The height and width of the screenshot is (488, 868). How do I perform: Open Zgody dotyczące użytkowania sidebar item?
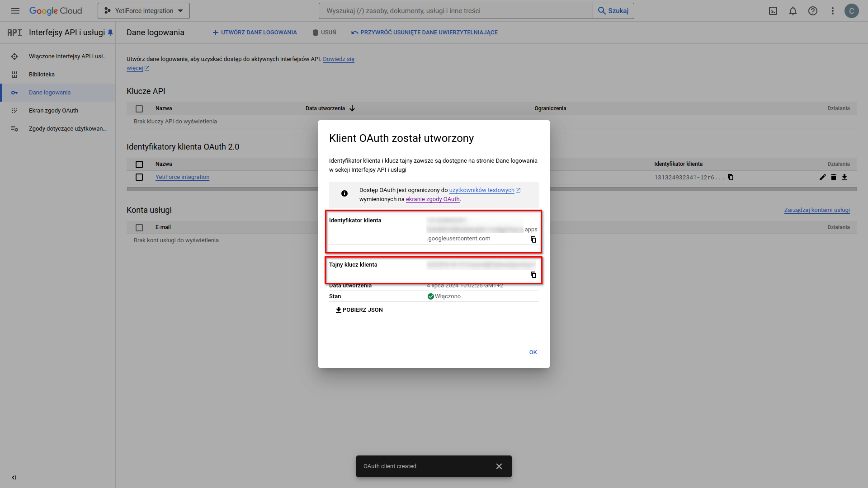(58, 129)
